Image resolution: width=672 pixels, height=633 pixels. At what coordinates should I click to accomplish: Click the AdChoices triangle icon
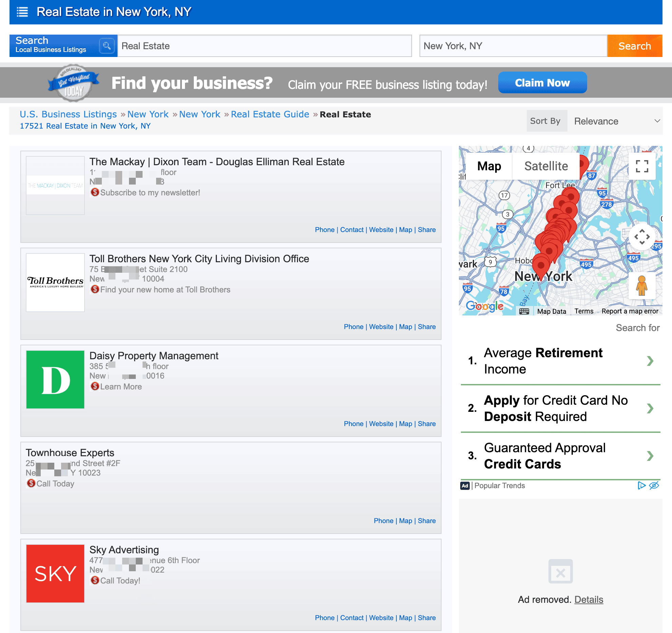(x=641, y=485)
